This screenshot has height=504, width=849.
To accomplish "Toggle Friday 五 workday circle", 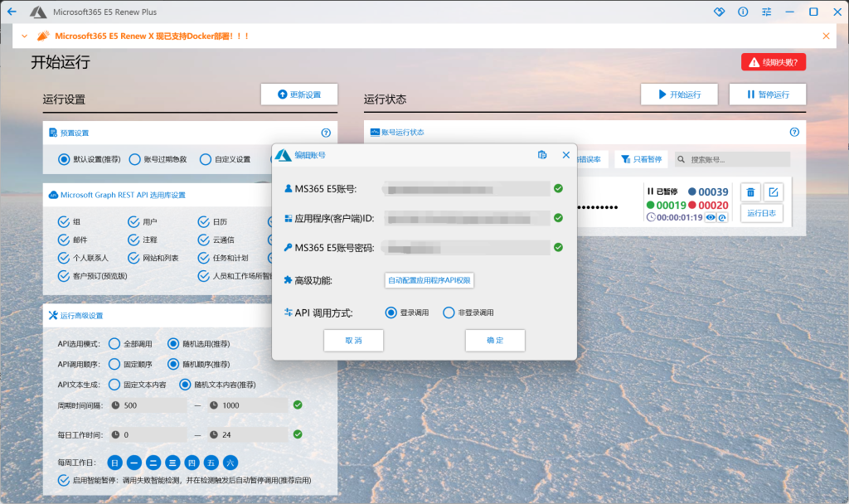I will (x=211, y=463).
